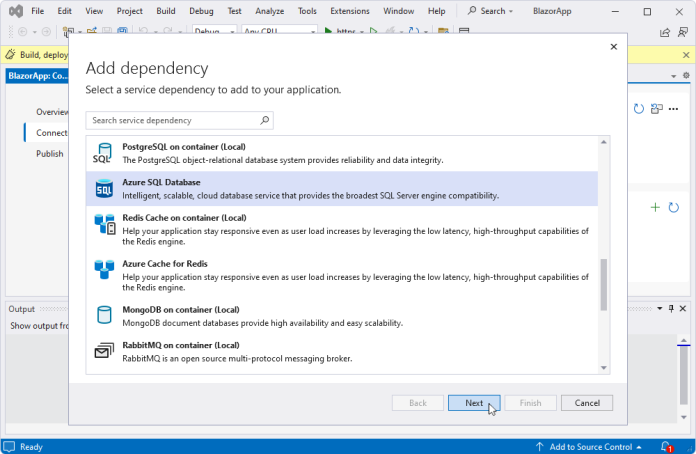
Task: Select "RabbitMQ on container (Local)" item title
Action: tap(181, 345)
